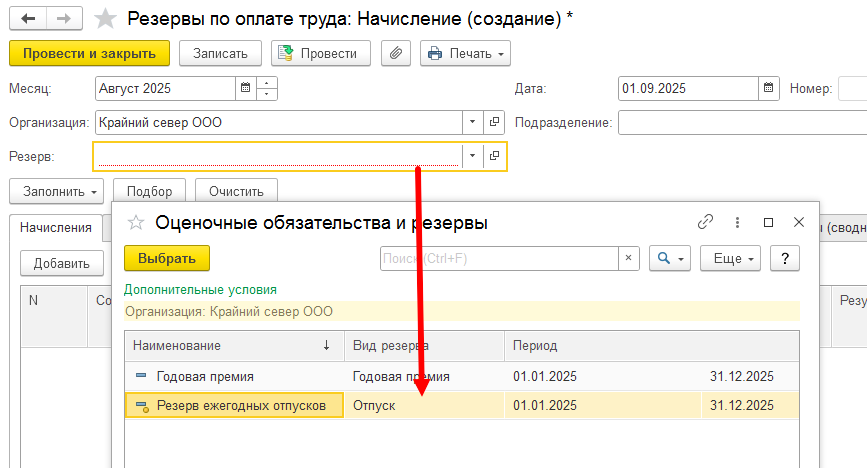This screenshot has width=867, height=468.
Task: Click the Организация field Крайний север ООО
Action: [x=279, y=122]
